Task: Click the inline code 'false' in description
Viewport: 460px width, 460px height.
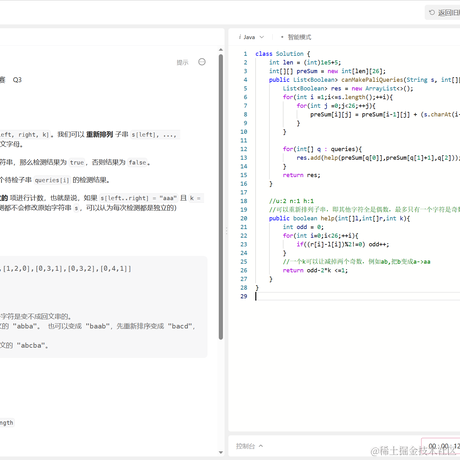Action: [x=137, y=163]
